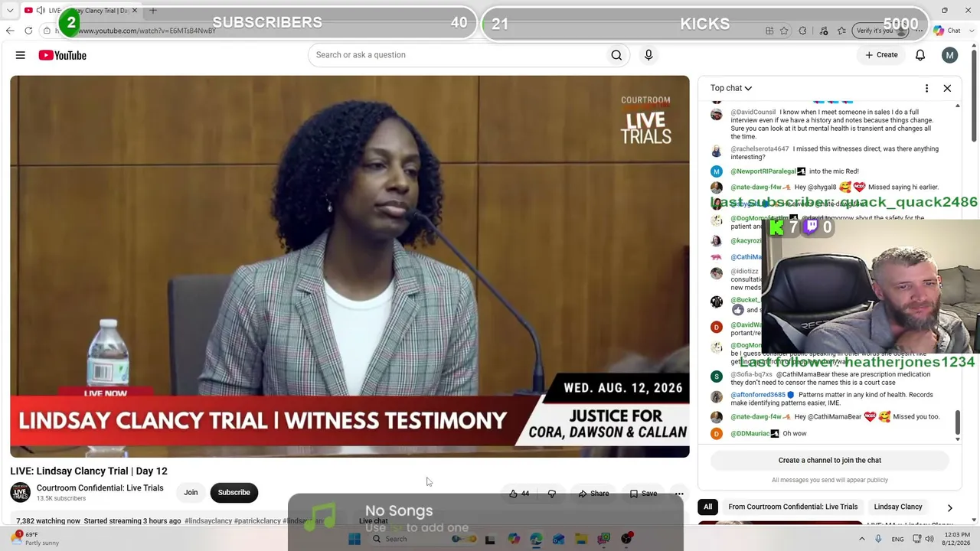Open @DavidCounsil's chat username
980x551 pixels.
pos(753,112)
